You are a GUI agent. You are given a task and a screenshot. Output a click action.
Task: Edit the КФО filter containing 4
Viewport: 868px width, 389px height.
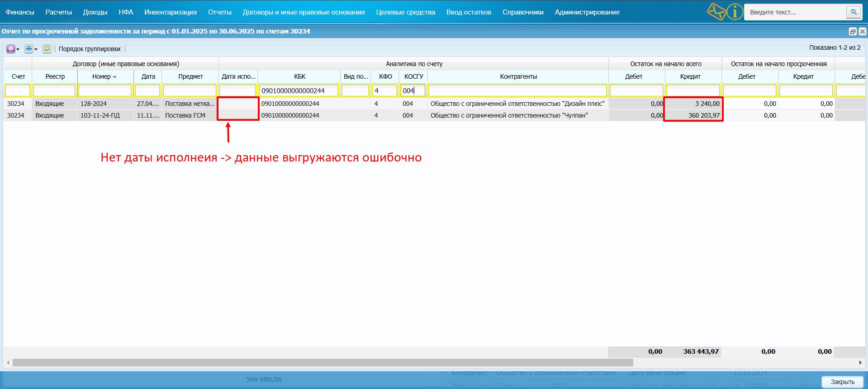(x=384, y=90)
